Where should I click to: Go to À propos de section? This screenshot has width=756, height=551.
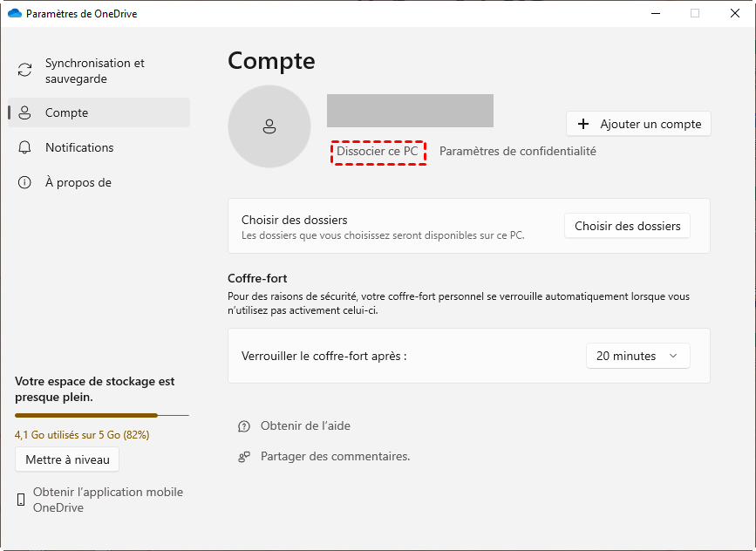99,182
